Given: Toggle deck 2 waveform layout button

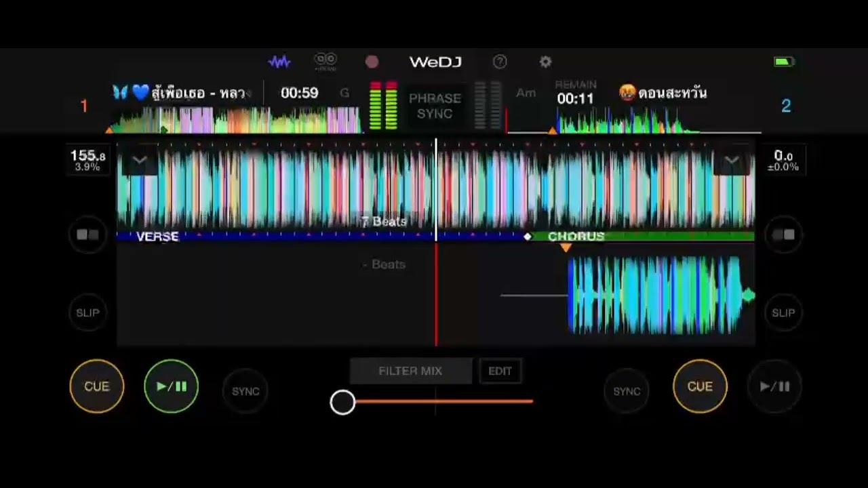Looking at the screenshot, I should [783, 235].
